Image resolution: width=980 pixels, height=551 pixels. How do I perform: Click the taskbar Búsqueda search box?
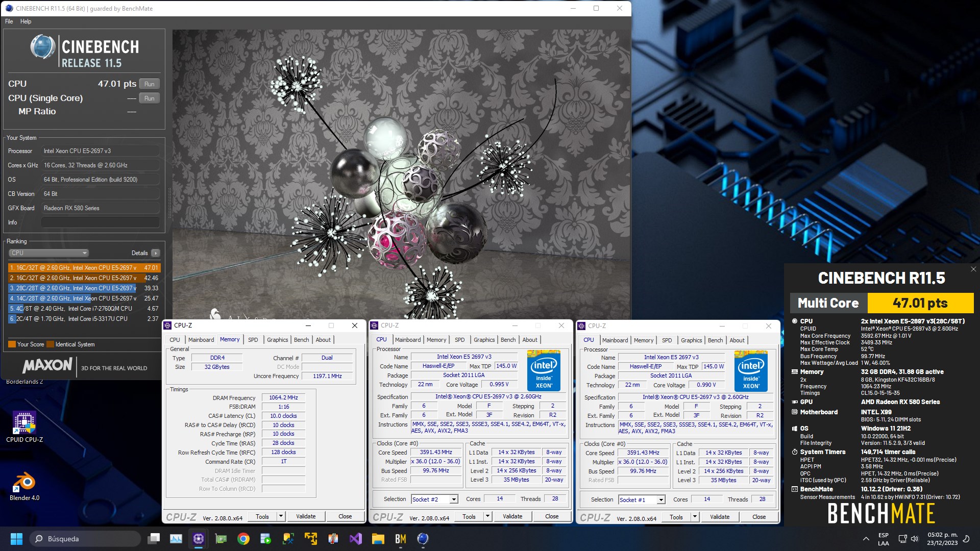pos(85,539)
